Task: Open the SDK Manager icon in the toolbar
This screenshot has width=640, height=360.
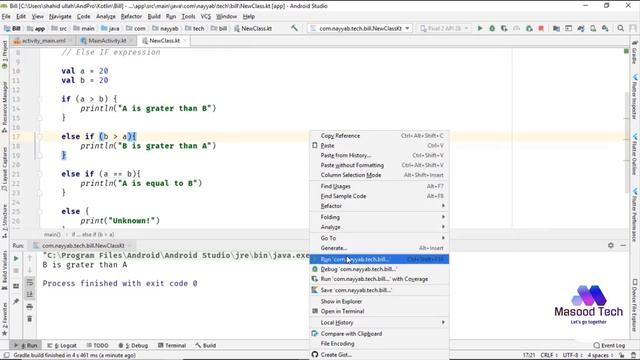Action: [605, 28]
